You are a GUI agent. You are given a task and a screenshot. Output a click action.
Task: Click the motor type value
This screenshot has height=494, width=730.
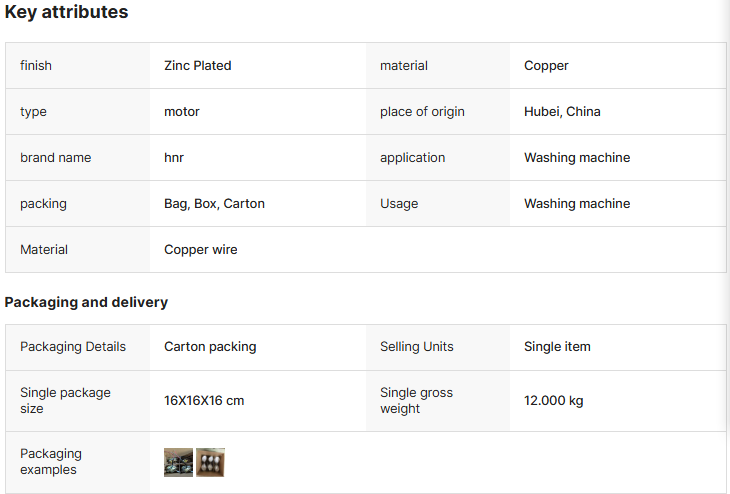click(x=182, y=112)
